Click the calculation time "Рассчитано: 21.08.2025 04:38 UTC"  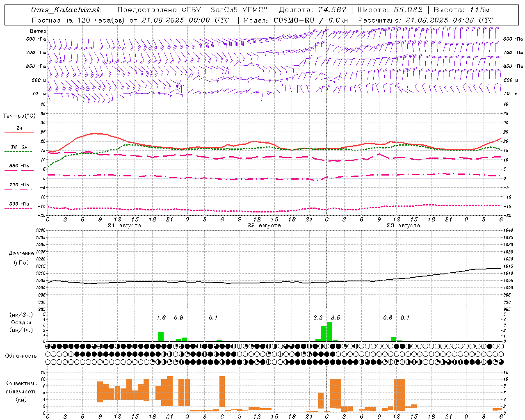coord(426,20)
